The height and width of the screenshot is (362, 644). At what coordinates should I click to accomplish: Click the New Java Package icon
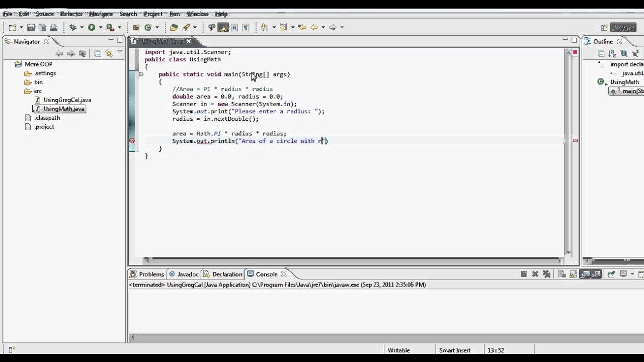[x=136, y=28]
